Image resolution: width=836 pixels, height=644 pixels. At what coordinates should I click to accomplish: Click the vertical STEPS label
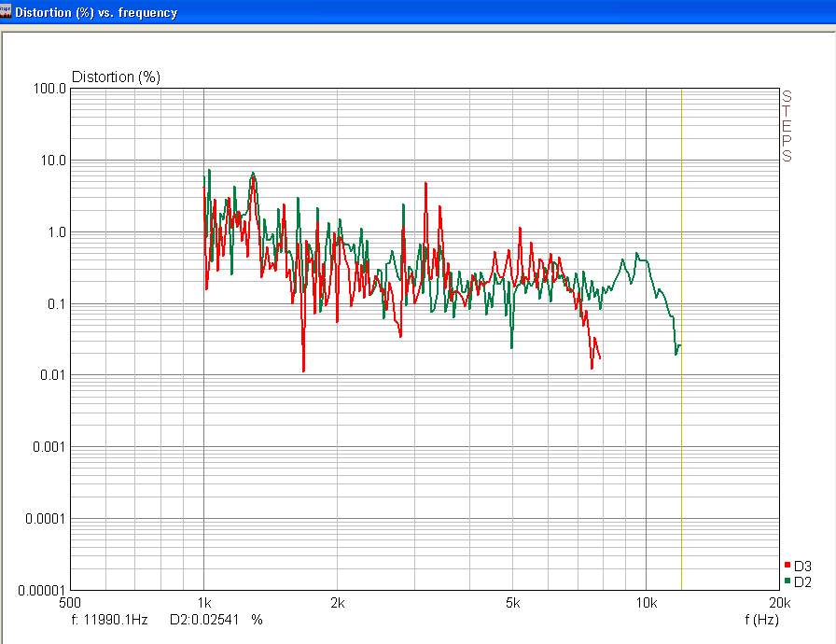pos(787,126)
